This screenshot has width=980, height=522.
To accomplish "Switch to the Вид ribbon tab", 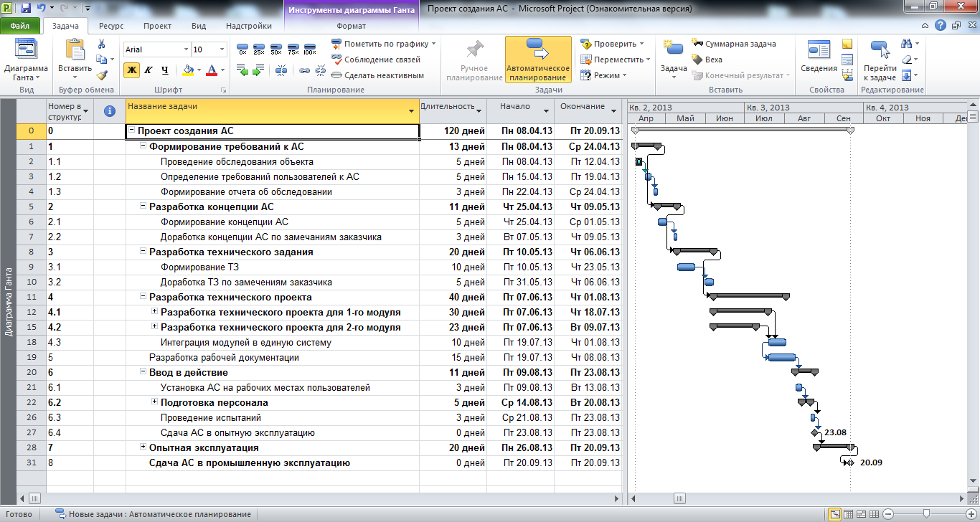I will coord(199,26).
